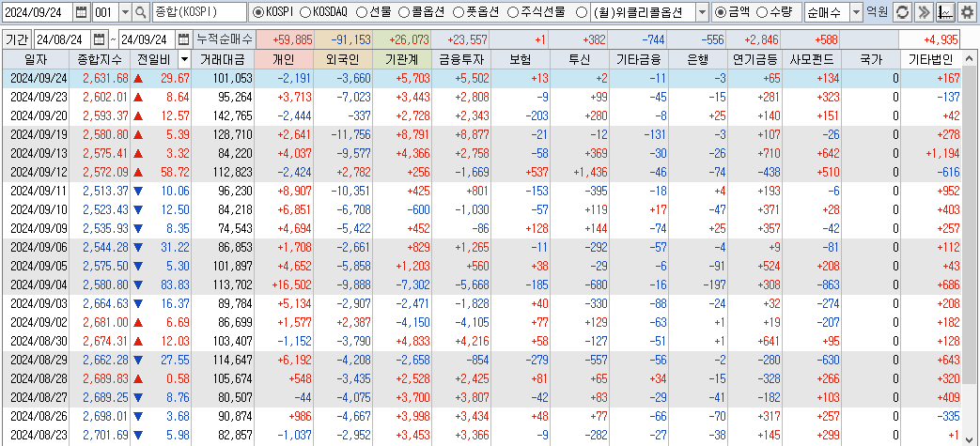The height and width of the screenshot is (446, 980).
Task: Click the 거래대금 column header
Action: click(x=224, y=60)
